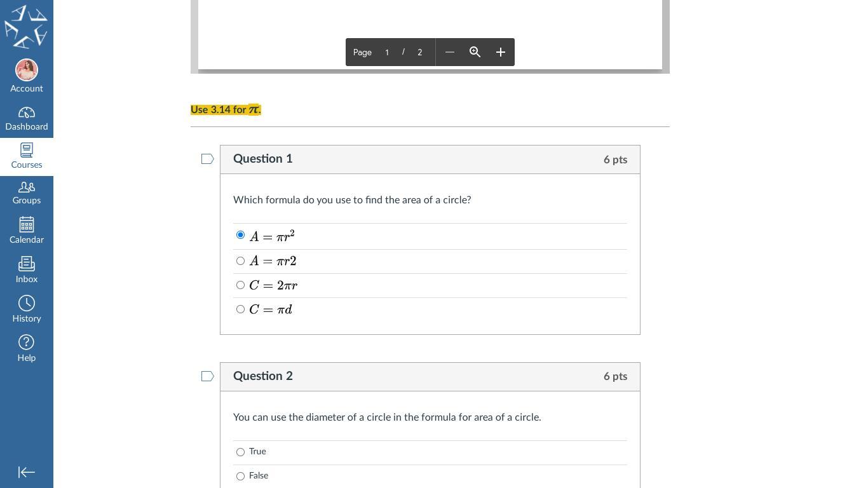Select the A = πr2 answer option
This screenshot has width=868, height=488.
point(240,261)
